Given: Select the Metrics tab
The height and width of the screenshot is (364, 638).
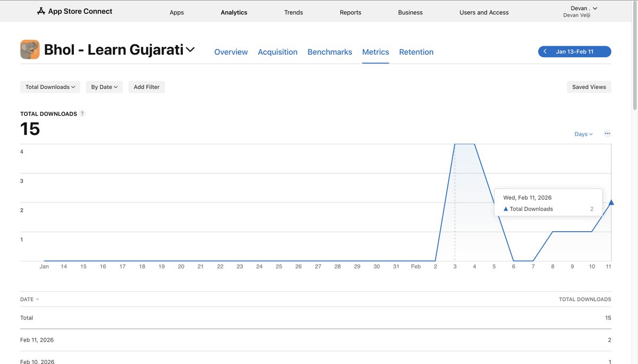Looking at the screenshot, I should [x=375, y=52].
